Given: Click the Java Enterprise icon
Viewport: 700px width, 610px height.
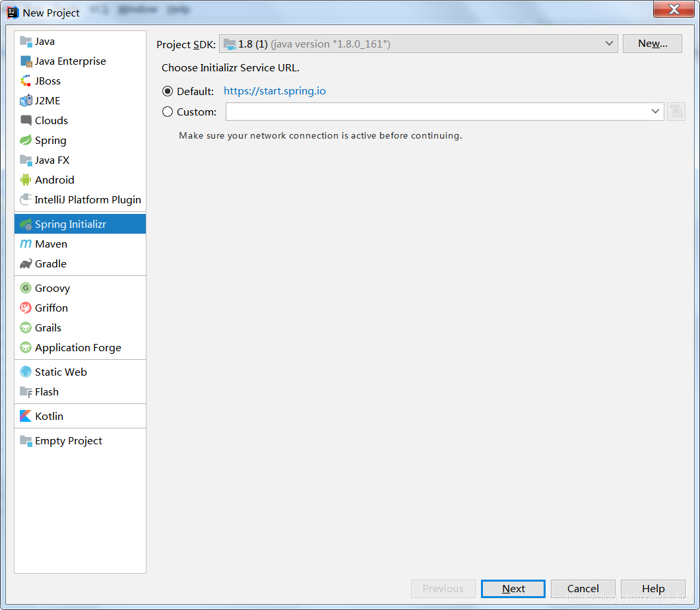Looking at the screenshot, I should [x=26, y=61].
